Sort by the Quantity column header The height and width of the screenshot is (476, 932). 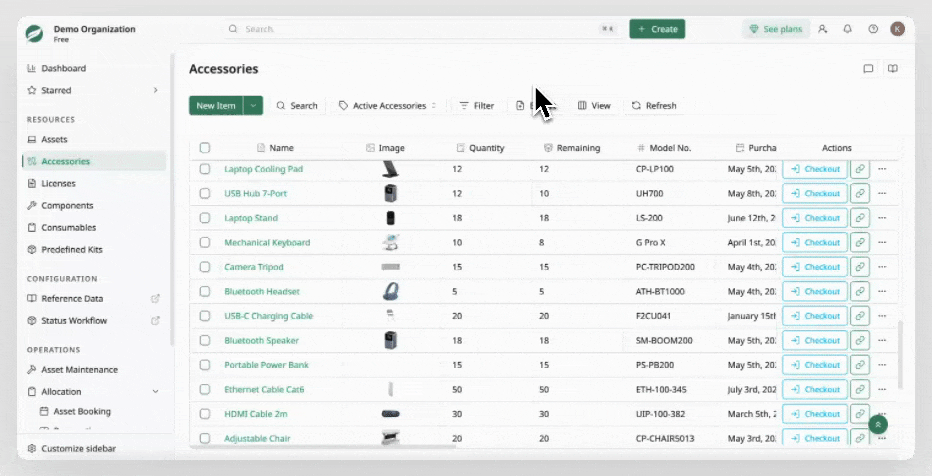point(480,147)
